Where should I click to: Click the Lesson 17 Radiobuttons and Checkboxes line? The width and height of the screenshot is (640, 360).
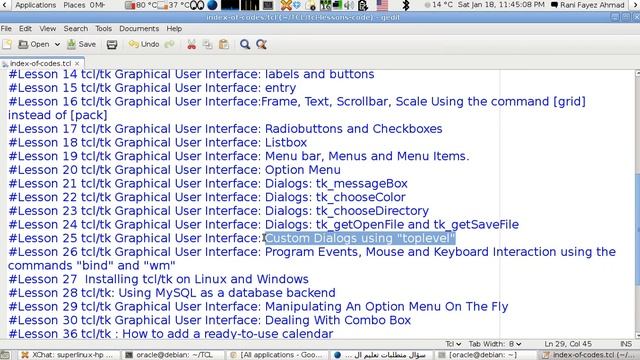click(225, 129)
